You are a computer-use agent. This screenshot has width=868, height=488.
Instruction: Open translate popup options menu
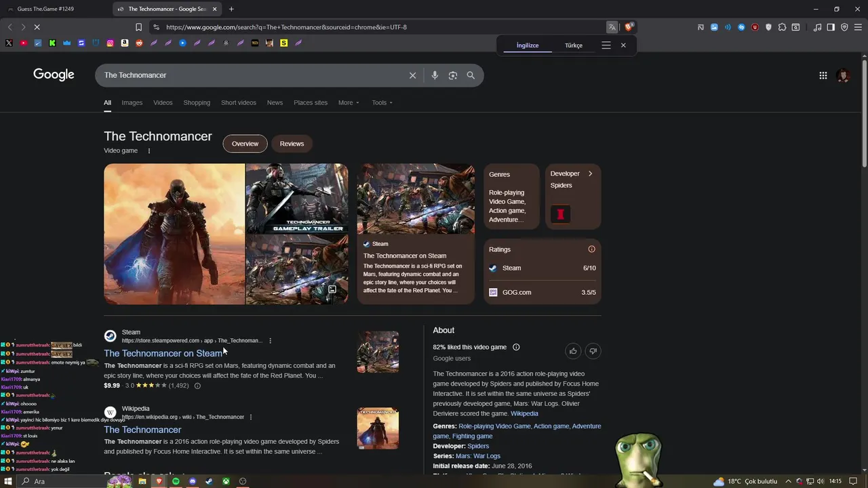point(606,45)
